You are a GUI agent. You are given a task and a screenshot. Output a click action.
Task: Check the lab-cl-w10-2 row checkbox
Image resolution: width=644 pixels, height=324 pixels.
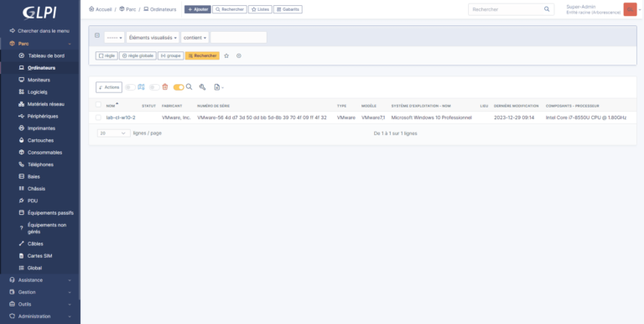click(98, 118)
